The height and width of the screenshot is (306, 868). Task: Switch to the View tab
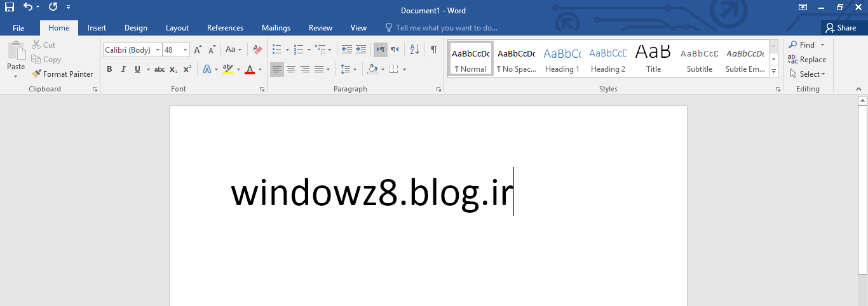358,28
